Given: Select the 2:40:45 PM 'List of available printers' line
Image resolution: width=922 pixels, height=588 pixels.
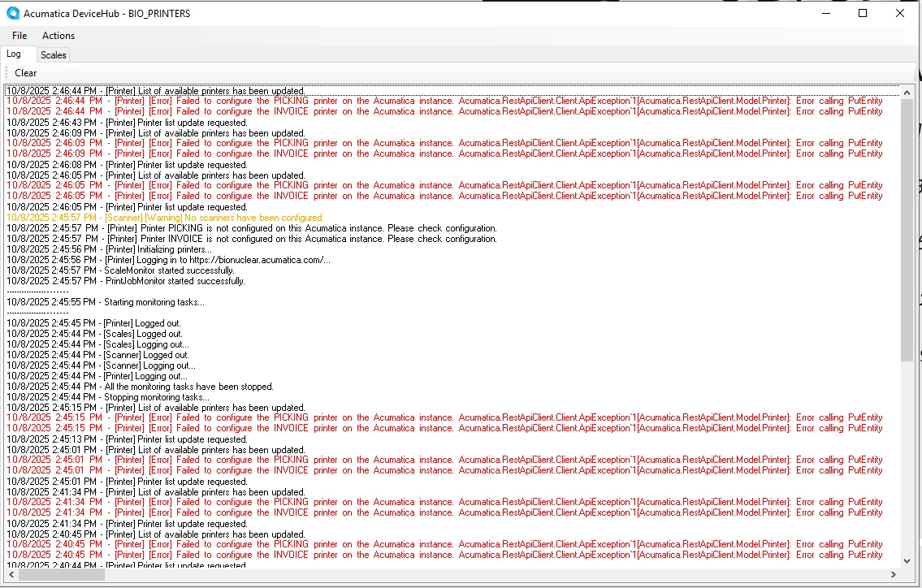Looking at the screenshot, I should coord(156,535).
